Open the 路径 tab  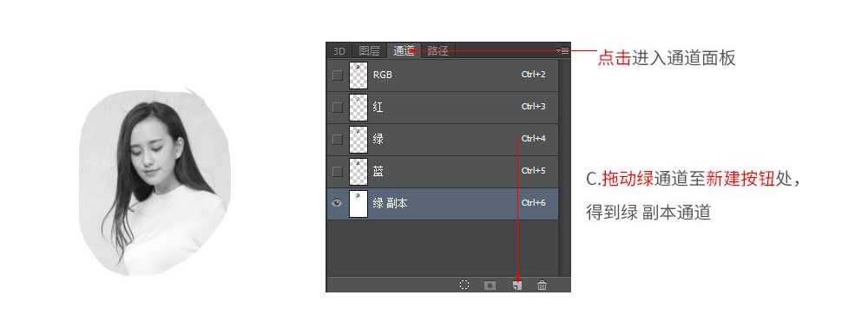(x=437, y=51)
